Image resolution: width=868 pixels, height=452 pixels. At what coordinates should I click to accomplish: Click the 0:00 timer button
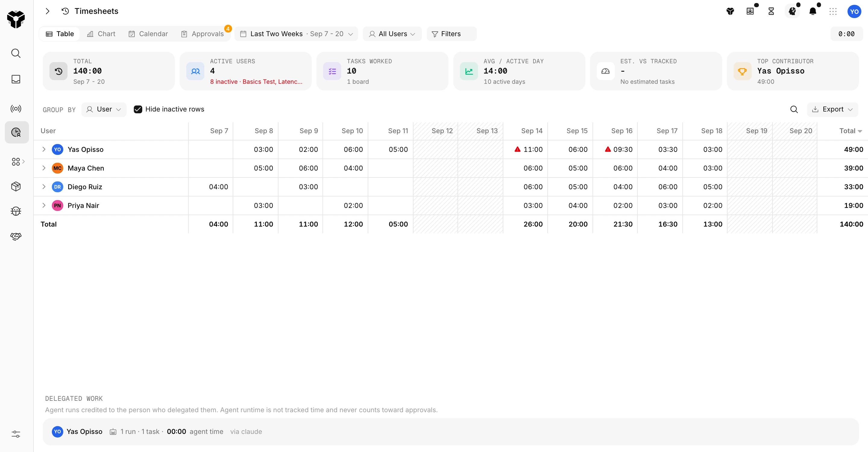[846, 34]
